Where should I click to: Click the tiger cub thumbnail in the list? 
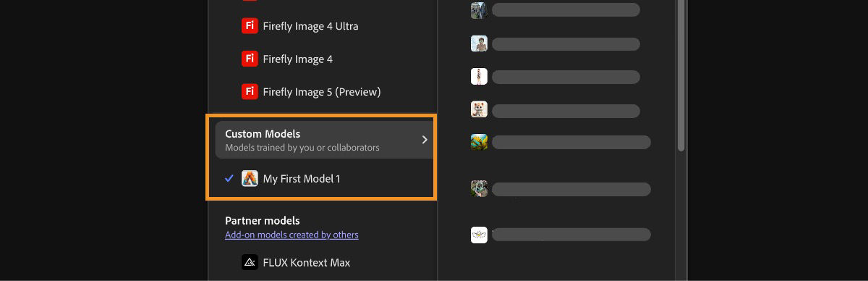[x=479, y=109]
